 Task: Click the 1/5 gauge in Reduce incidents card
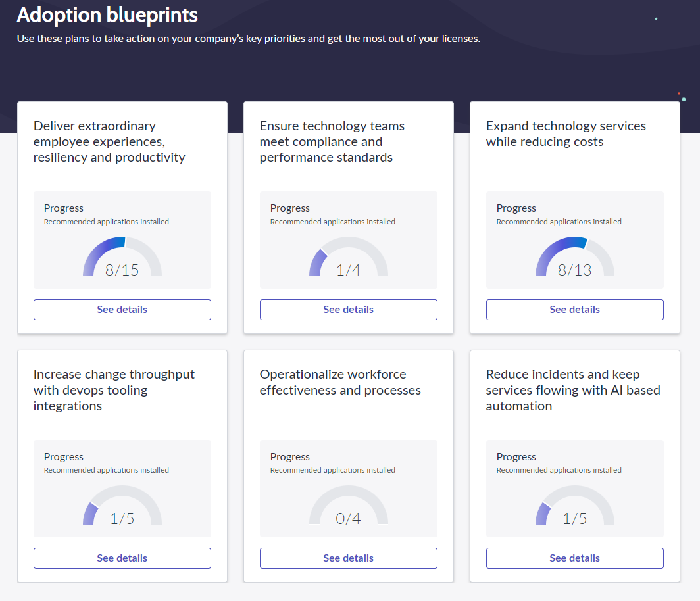[575, 507]
